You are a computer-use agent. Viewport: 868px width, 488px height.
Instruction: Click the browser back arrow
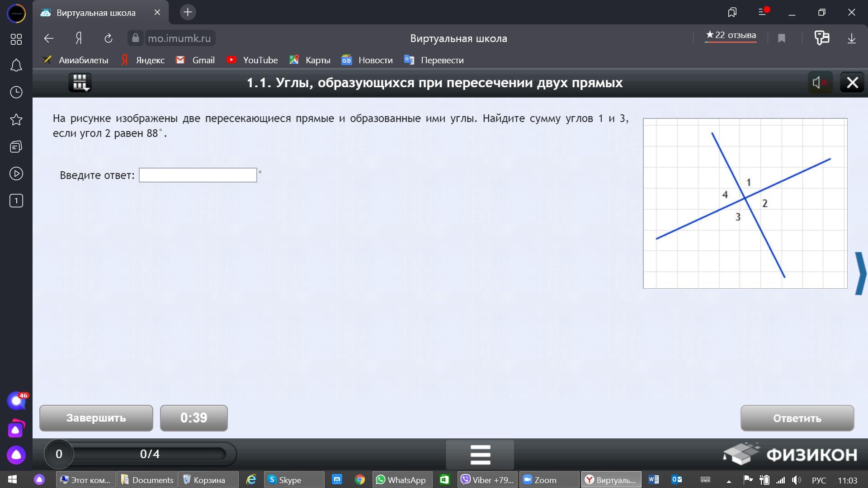point(49,38)
